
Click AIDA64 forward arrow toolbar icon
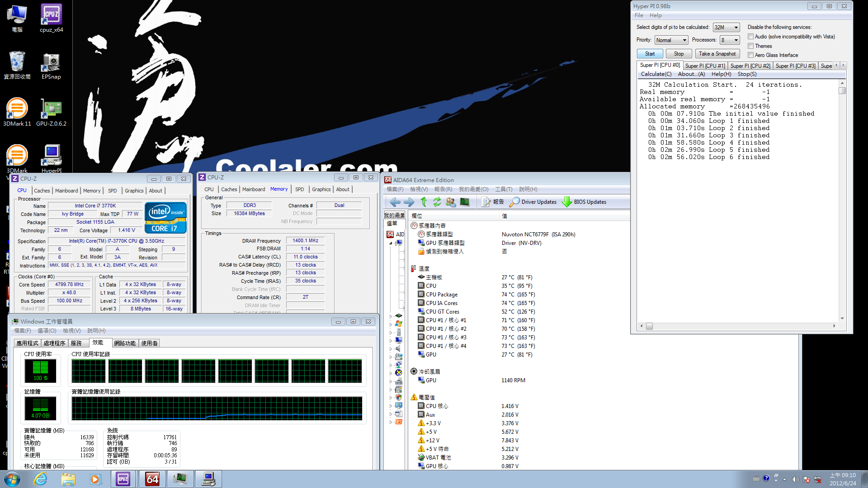(409, 202)
